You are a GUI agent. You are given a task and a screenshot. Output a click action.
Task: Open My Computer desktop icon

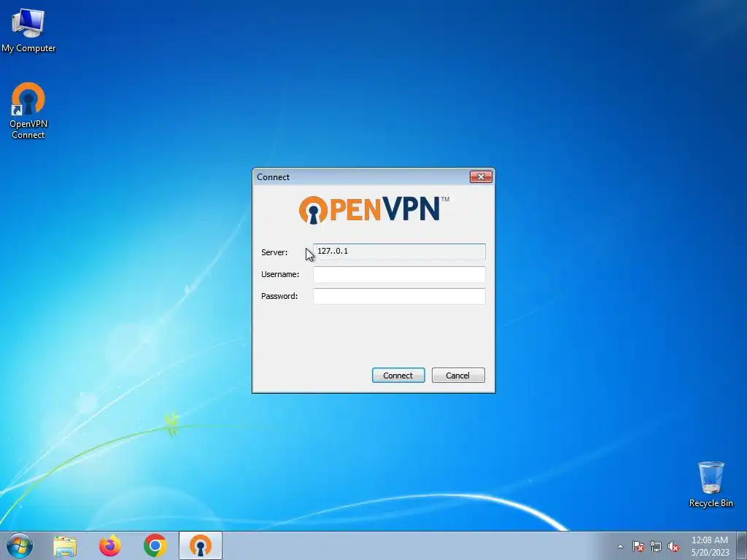[x=28, y=29]
